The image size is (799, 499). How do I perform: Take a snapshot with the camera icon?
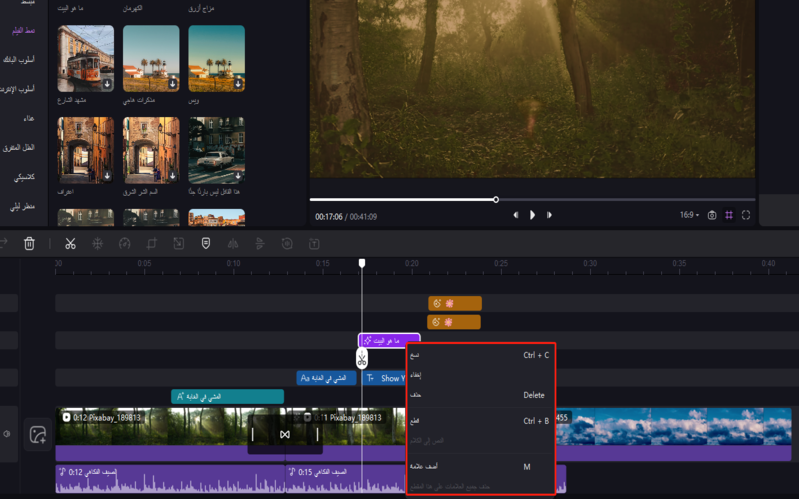point(712,215)
